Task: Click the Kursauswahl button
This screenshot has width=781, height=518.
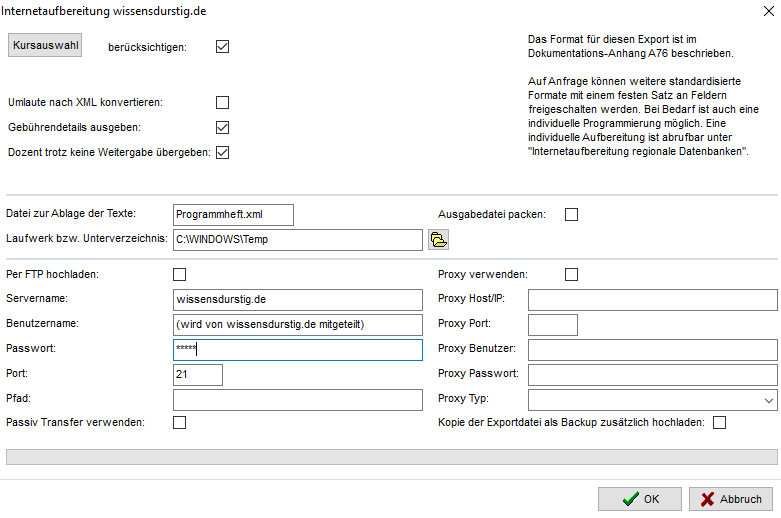Action: click(45, 45)
